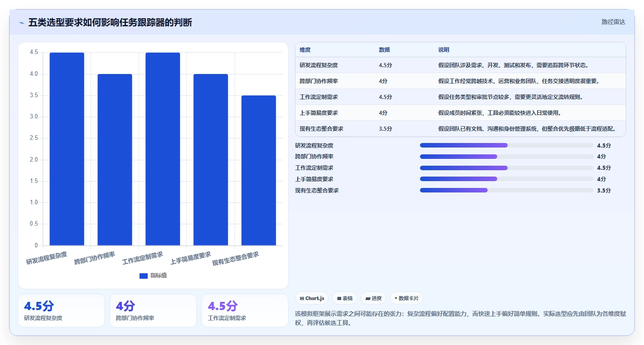Image resolution: width=644 pixels, height=345 pixels.
Task: Click the 3.5分 cell in 现有生态整合要求 table row
Action: click(x=385, y=129)
